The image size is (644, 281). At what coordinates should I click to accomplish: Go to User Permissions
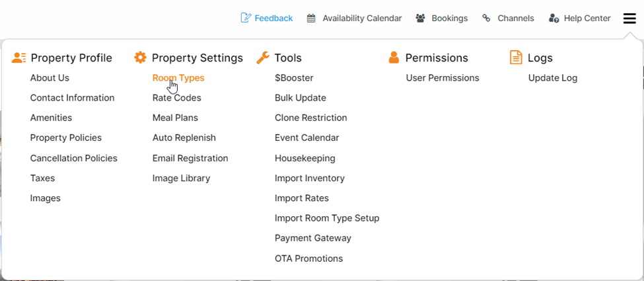[x=443, y=78]
